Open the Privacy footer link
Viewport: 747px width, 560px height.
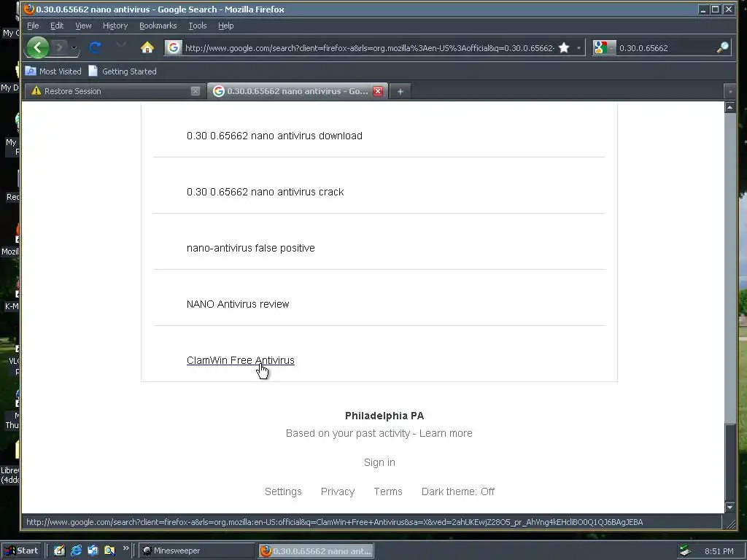[338, 491]
